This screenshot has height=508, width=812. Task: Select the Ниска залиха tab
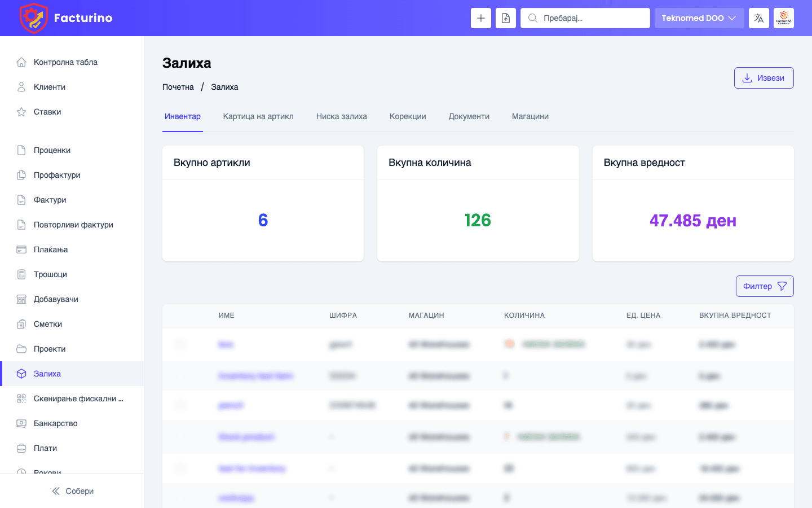coord(341,116)
